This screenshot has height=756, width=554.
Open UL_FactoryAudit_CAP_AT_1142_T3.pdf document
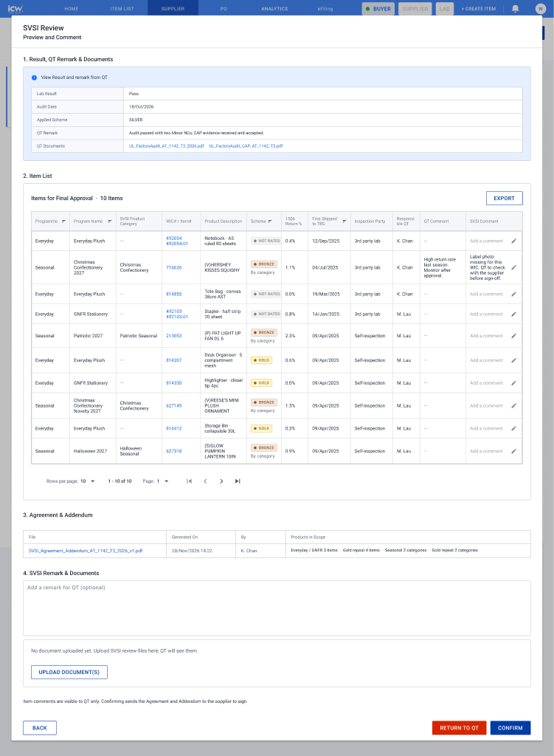(246, 146)
